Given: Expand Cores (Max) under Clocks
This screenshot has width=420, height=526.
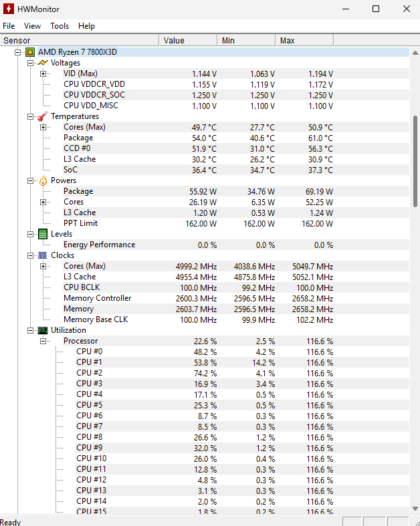Looking at the screenshot, I should coord(43,267).
